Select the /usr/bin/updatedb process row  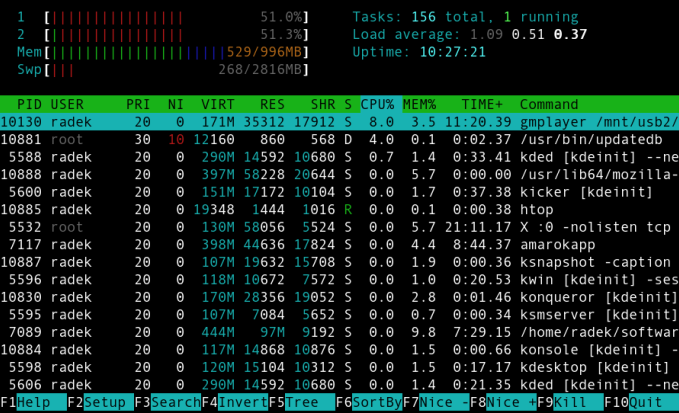click(x=340, y=139)
